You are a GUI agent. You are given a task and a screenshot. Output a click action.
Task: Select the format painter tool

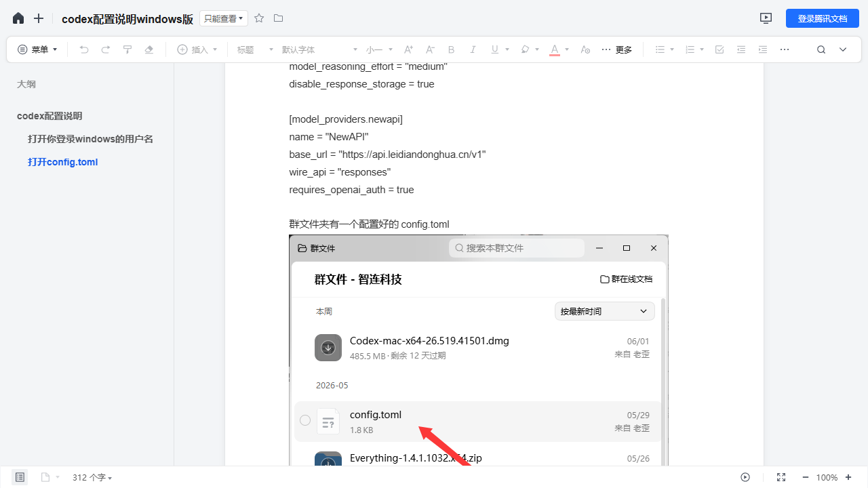coord(127,49)
